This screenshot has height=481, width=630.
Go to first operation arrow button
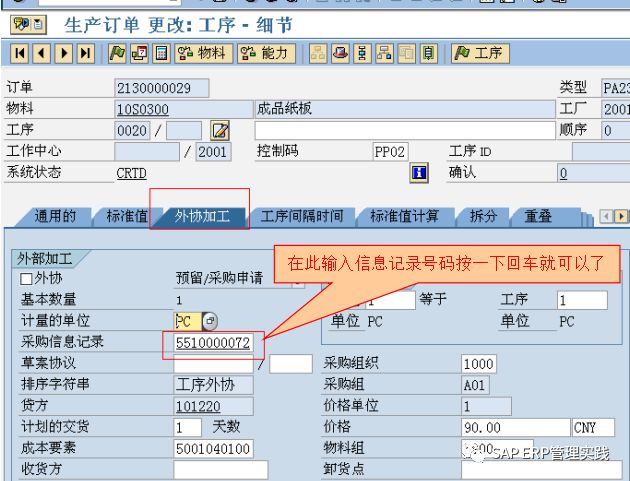coord(20,53)
